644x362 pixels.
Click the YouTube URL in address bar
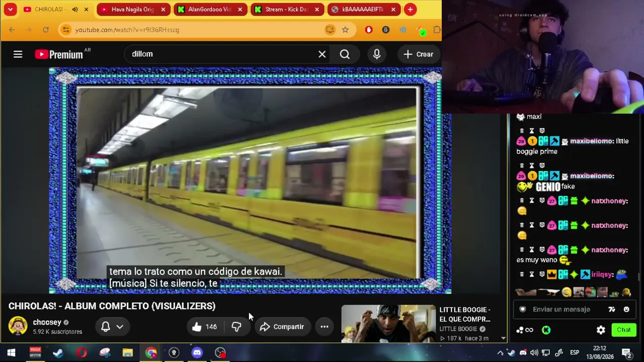pos(127,30)
